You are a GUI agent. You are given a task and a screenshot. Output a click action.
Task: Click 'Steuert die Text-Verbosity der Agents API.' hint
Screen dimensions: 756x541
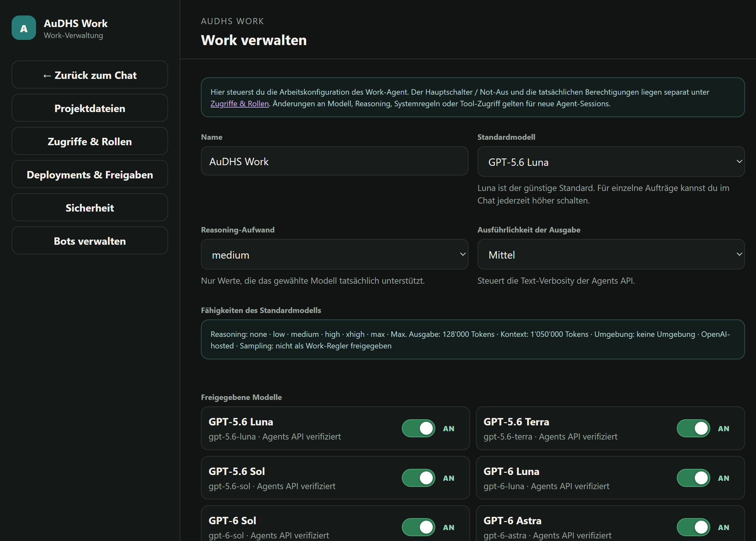coord(556,281)
